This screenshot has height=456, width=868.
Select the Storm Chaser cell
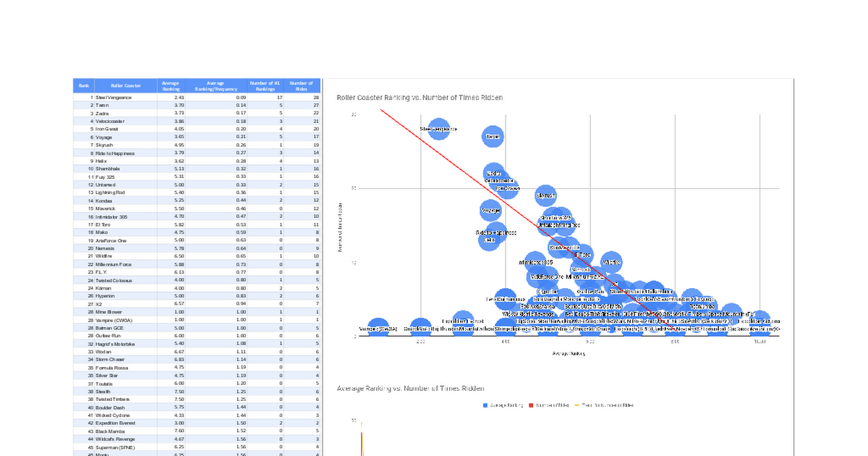click(124, 360)
